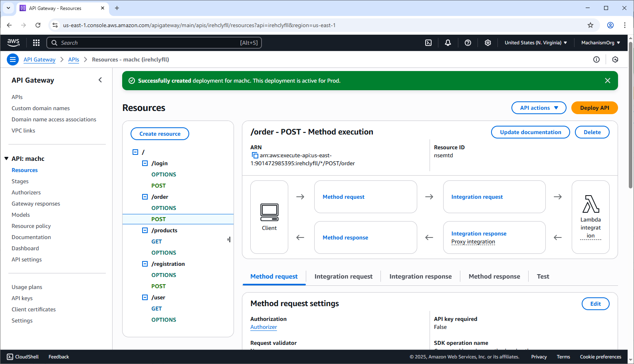This screenshot has width=634, height=364.
Task: Open the API actions dropdown
Action: tap(539, 108)
